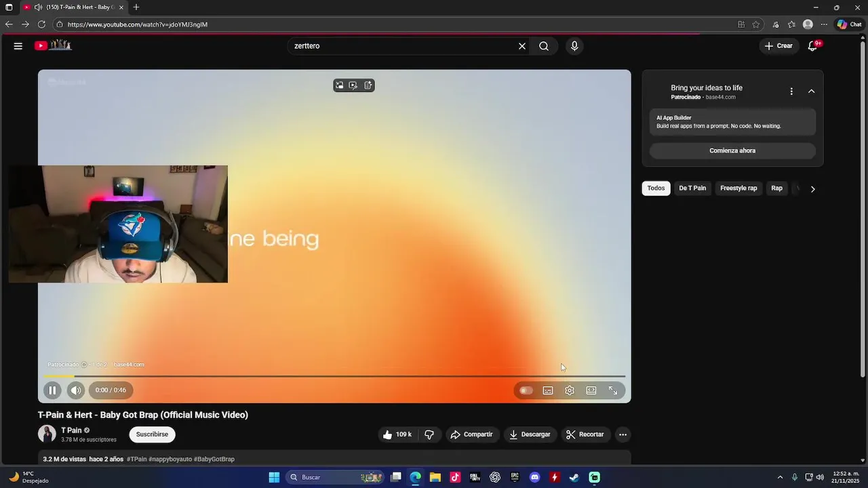
Task: Reload the page in browser
Action: pos(41,24)
